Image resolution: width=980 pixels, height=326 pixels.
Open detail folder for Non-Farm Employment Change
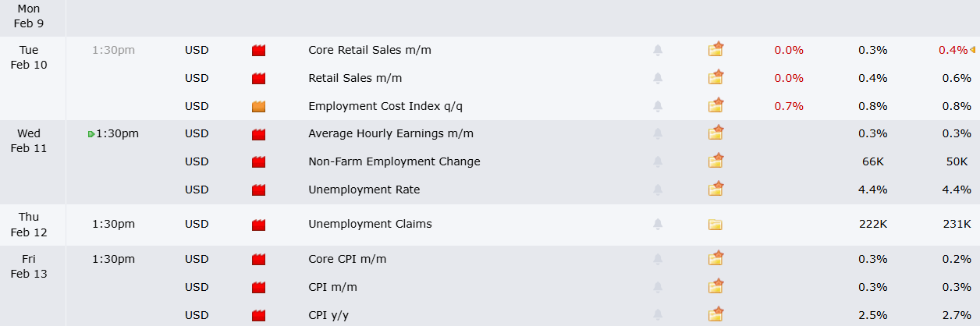pyautogui.click(x=715, y=161)
